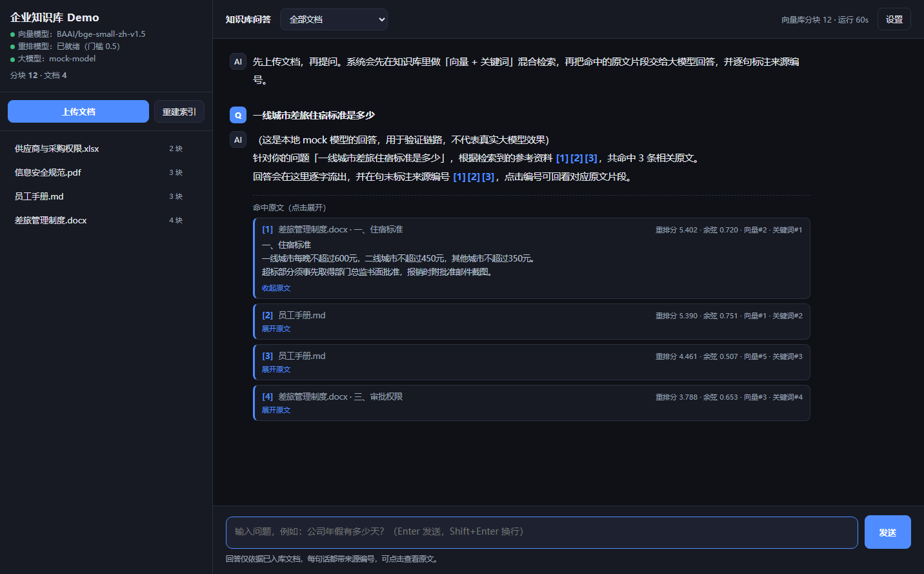Viewport: 924px width, 574px height.
Task: Open the 全部文档 document filter dropdown
Action: [334, 19]
